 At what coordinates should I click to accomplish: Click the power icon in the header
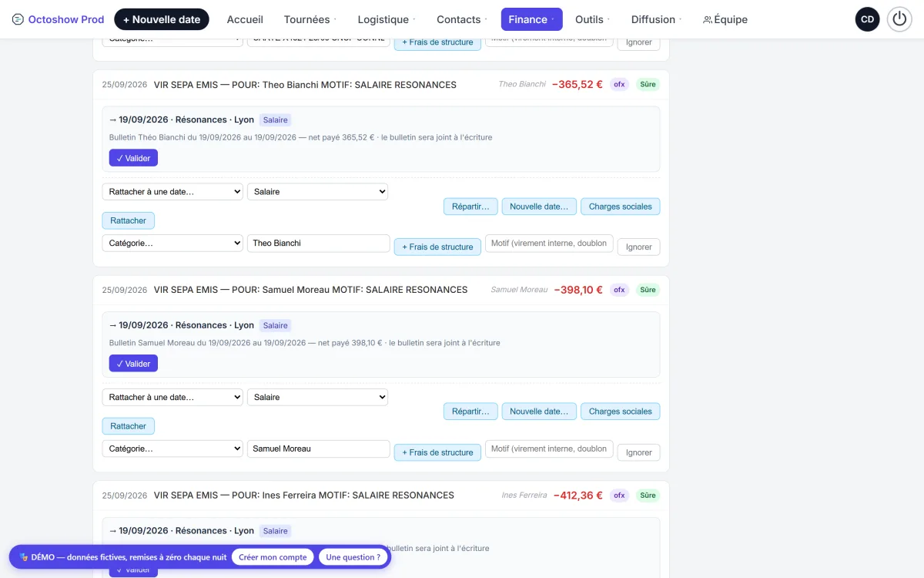[899, 19]
